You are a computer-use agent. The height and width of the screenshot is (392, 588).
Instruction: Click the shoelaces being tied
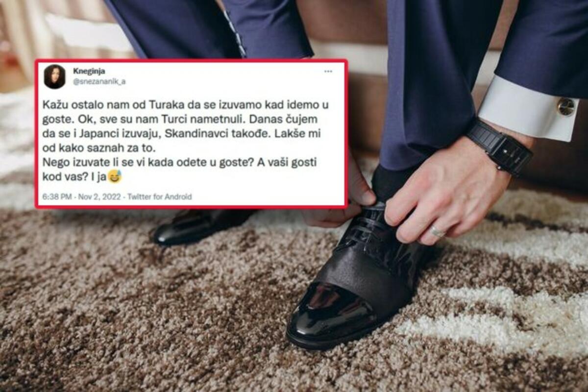pyautogui.click(x=367, y=226)
